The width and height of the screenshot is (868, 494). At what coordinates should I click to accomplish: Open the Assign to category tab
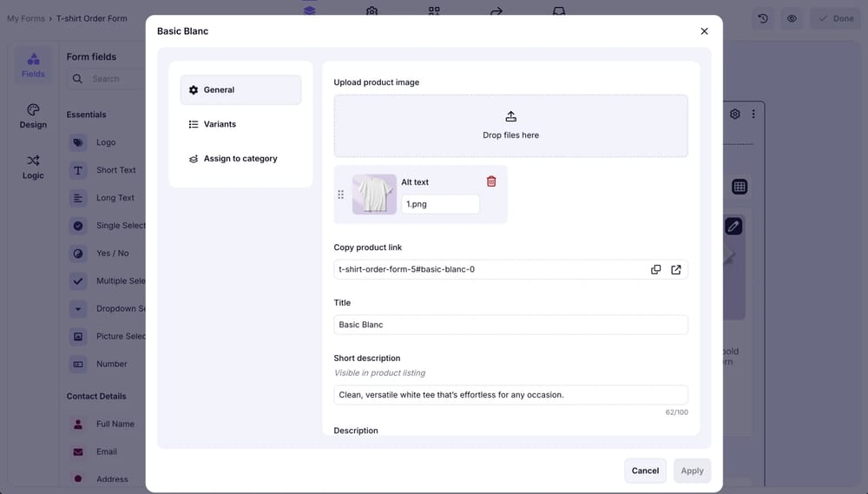pyautogui.click(x=240, y=158)
